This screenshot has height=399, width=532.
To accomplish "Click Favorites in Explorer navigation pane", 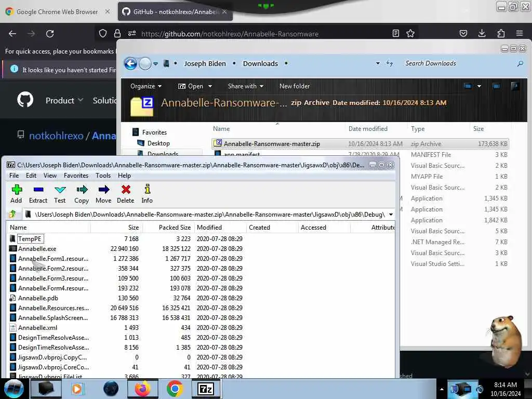I will (x=154, y=132).
